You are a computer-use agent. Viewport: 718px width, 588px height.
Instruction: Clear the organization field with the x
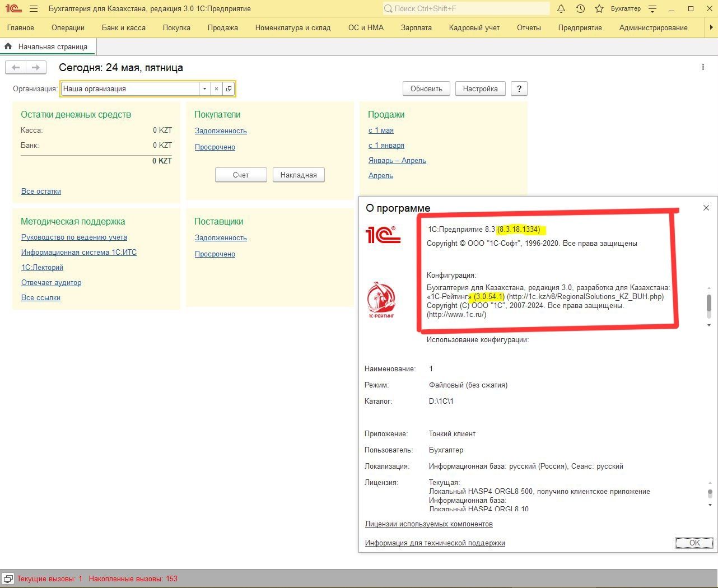(217, 88)
